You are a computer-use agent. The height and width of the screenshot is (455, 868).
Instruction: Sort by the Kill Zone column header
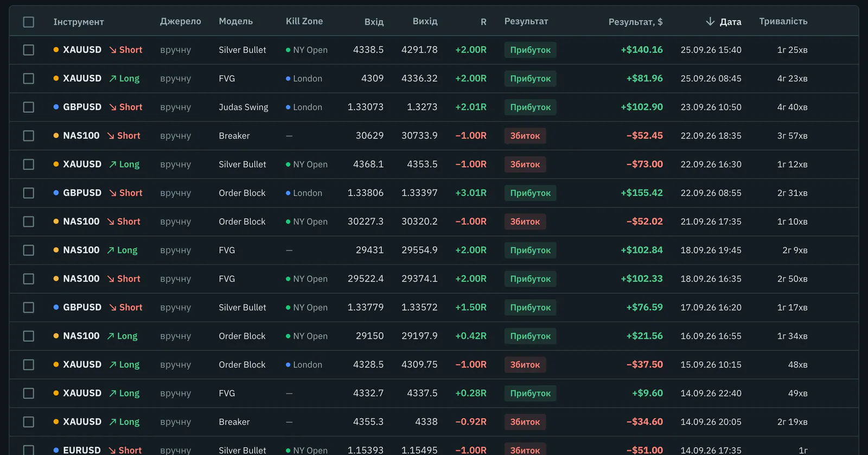coord(304,21)
